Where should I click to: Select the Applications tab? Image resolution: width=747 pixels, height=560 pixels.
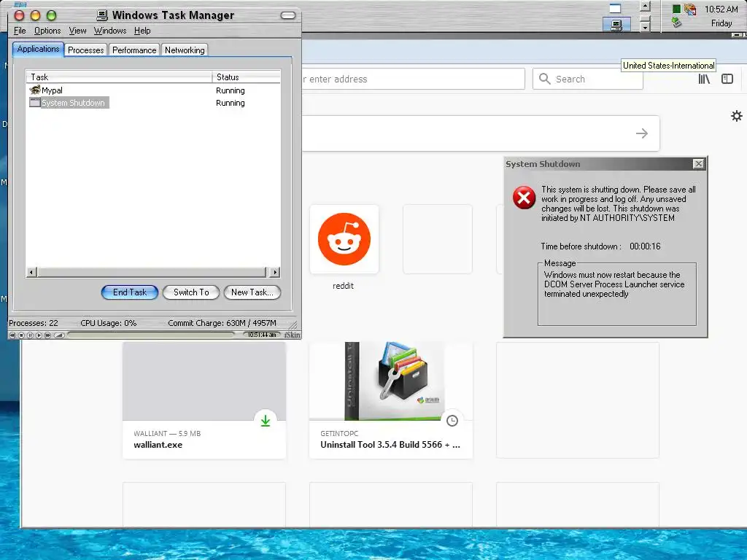[38, 49]
